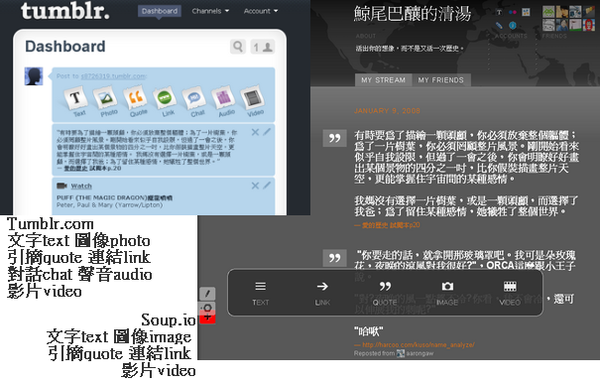Click the Soup blog title 鯨尾巴釀的清湯
Image resolution: width=600 pixels, height=383 pixels.
(x=412, y=14)
